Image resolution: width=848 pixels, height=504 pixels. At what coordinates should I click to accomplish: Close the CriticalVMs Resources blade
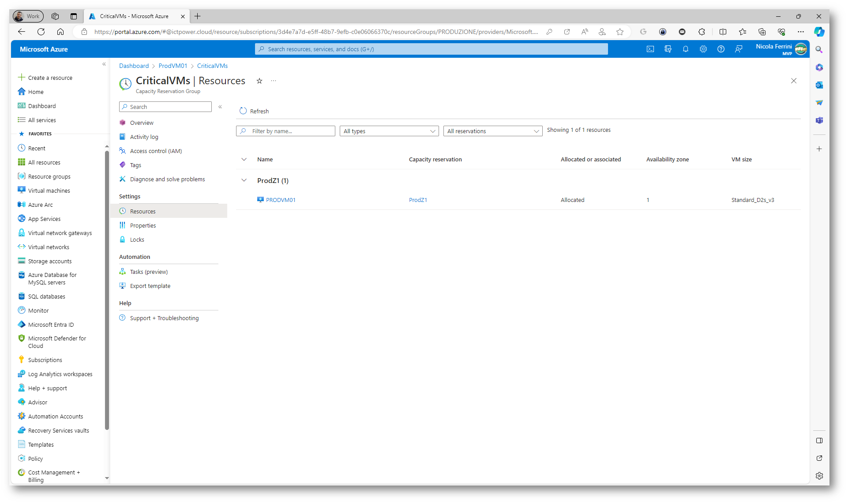[794, 81]
